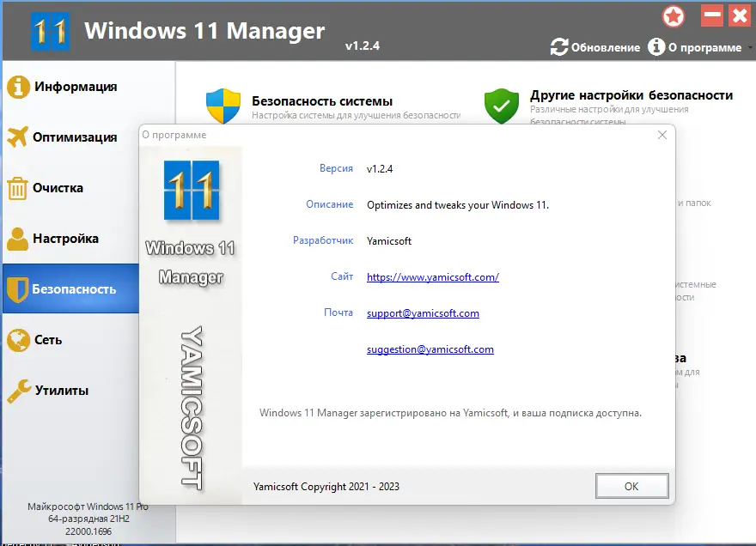Open the https://www.yamicsoft.com/ website link
756x546 pixels.
[432, 276]
